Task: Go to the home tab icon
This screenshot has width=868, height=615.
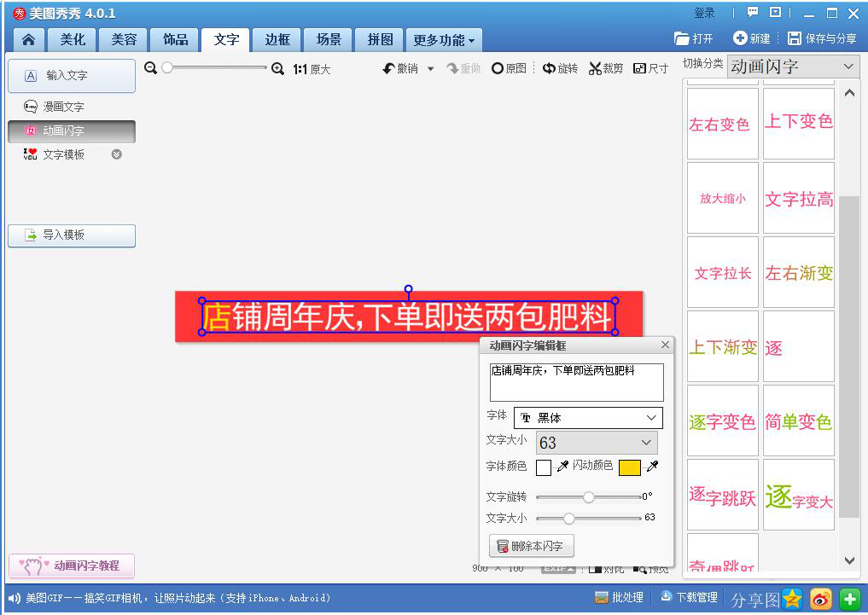Action: tap(29, 39)
